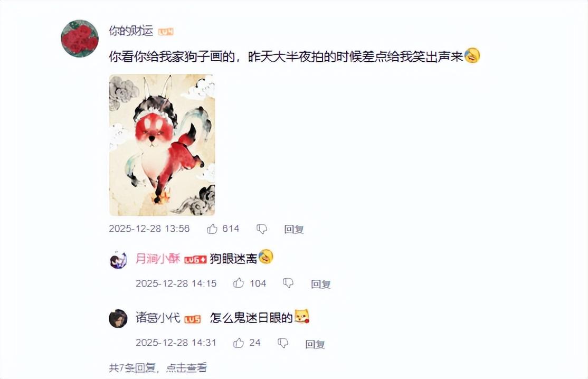This screenshot has width=588, height=379.
Task: Reply to the main comment posted 13:56
Action: click(x=293, y=229)
